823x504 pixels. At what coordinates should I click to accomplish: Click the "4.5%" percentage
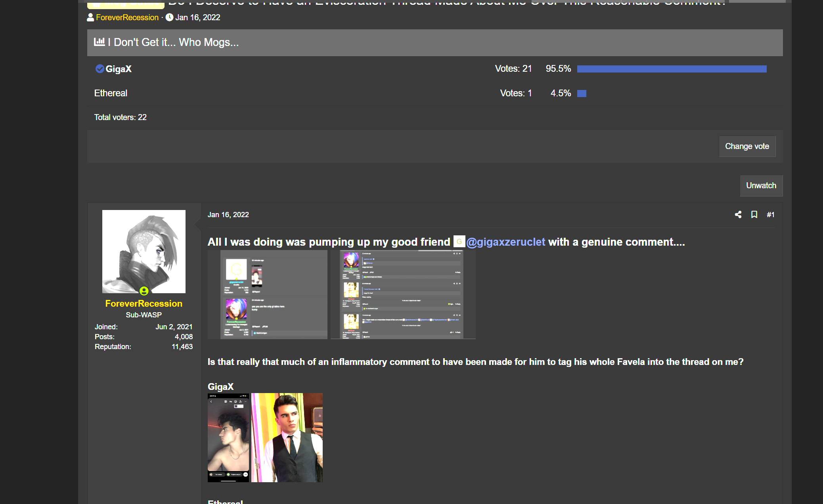coord(561,93)
